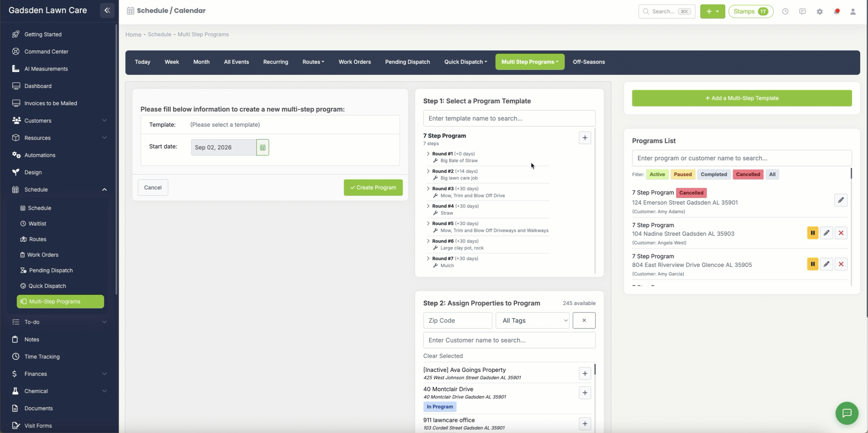Open the chat support bubble
This screenshot has height=433, width=868.
point(847,413)
